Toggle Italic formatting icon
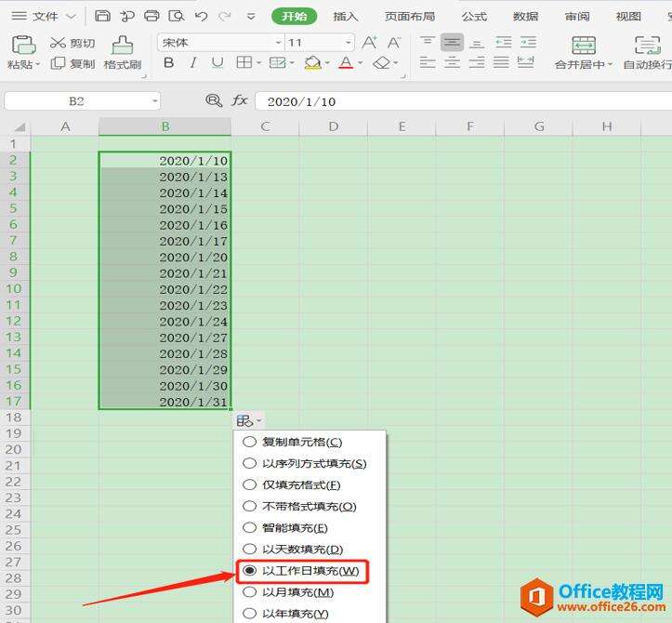 click(x=193, y=63)
